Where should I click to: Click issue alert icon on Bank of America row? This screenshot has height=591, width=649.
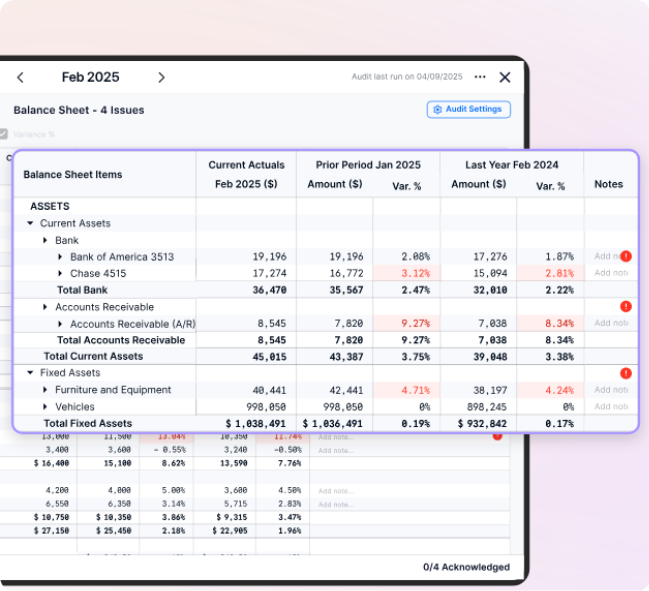(x=625, y=257)
